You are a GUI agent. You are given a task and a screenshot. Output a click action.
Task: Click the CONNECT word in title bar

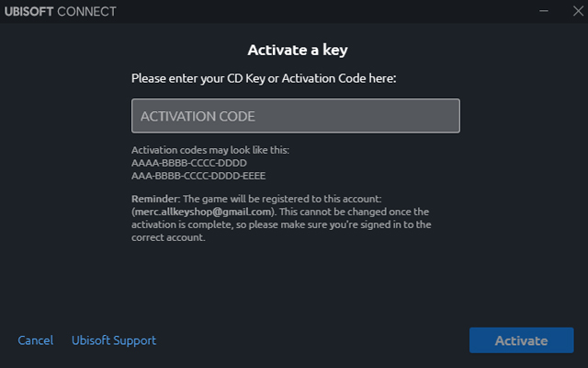(90, 13)
